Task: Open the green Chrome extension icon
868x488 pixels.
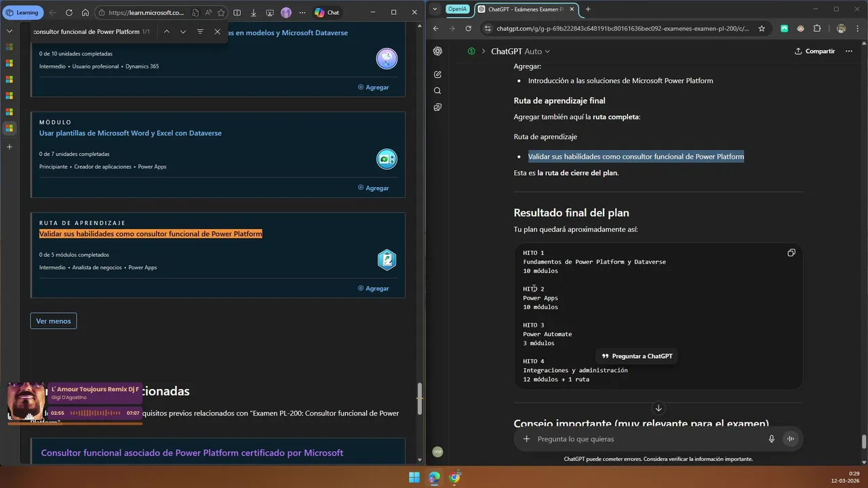Action: pyautogui.click(x=785, y=28)
